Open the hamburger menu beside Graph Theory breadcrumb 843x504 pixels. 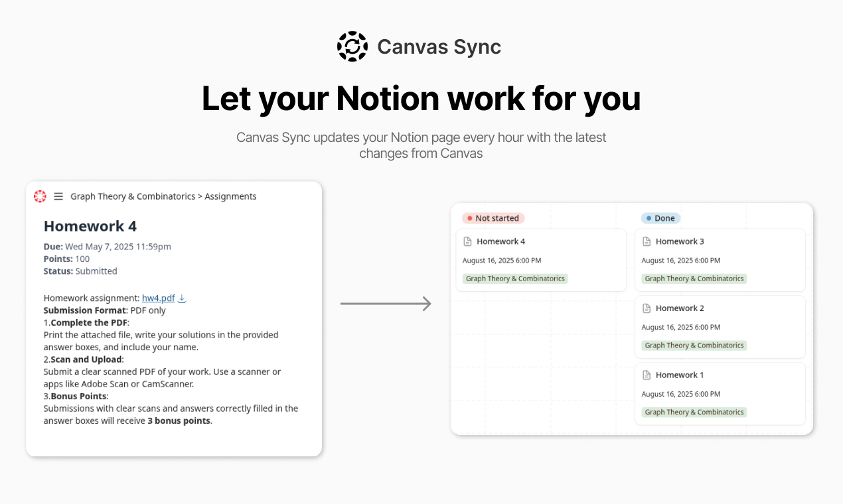(x=58, y=196)
